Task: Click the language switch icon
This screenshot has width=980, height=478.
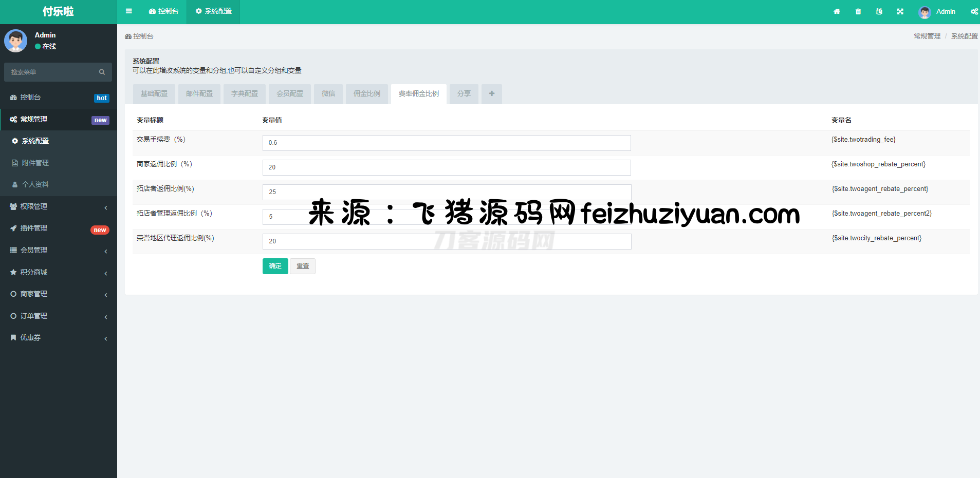Action: tap(879, 11)
